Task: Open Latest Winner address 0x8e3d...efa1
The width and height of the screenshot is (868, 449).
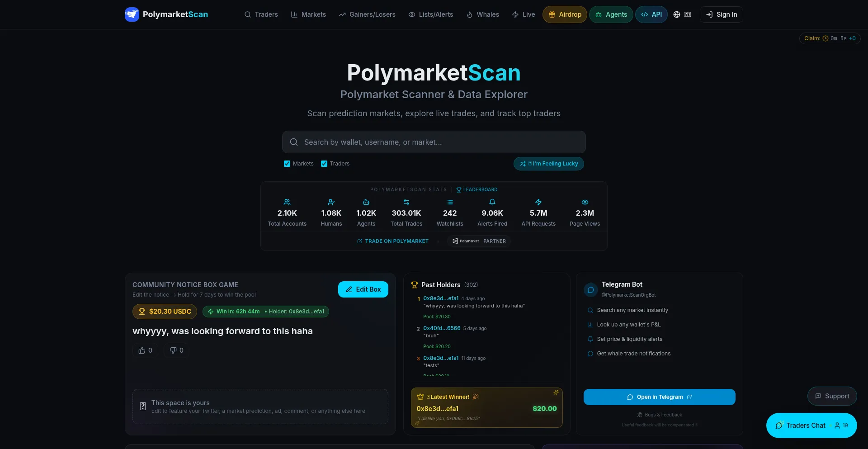Action: pos(438,409)
